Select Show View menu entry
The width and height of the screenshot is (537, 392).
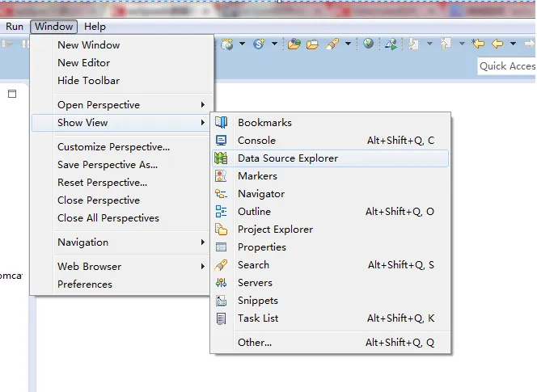pos(121,123)
